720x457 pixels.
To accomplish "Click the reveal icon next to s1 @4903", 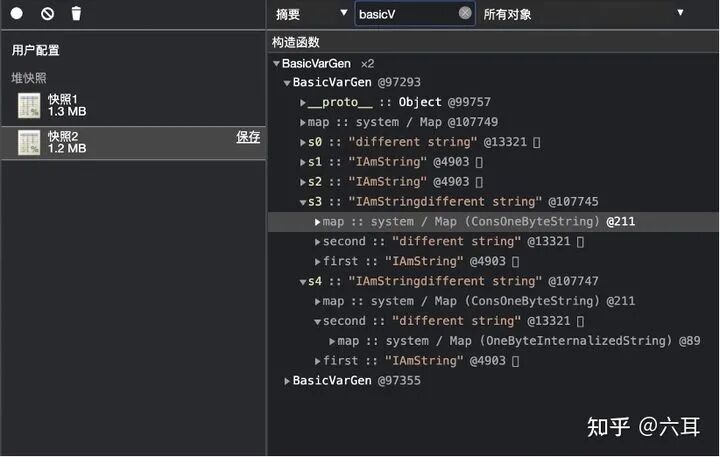I will [479, 162].
